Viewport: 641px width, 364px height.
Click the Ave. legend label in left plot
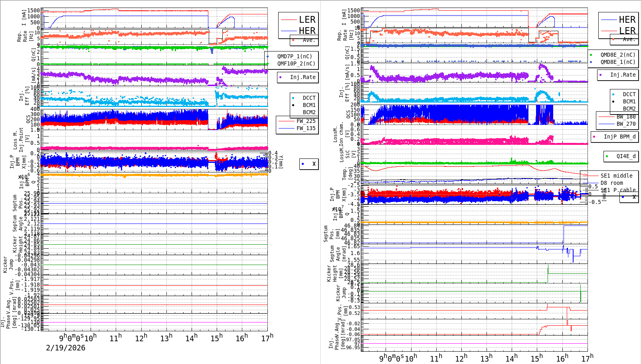(309, 40)
